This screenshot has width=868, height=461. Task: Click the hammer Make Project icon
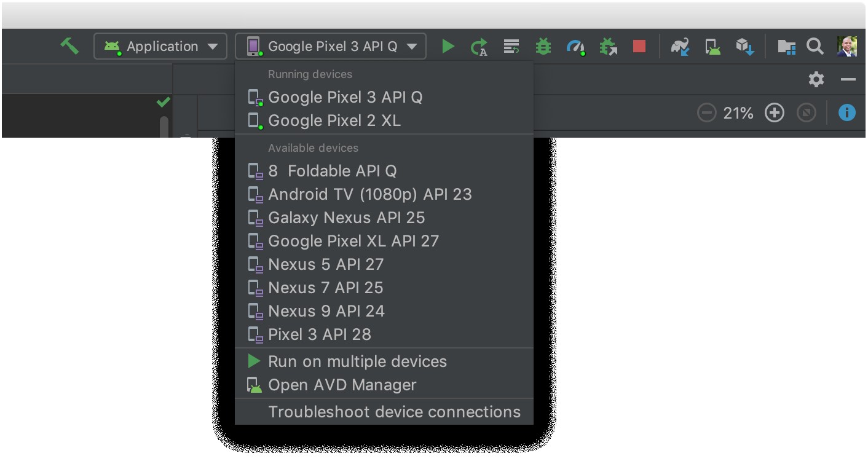pos(69,46)
